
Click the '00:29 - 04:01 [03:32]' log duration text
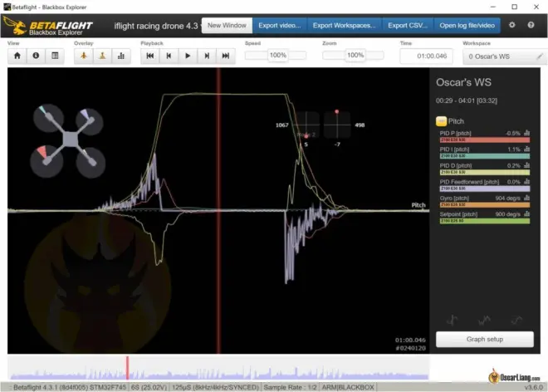point(467,100)
